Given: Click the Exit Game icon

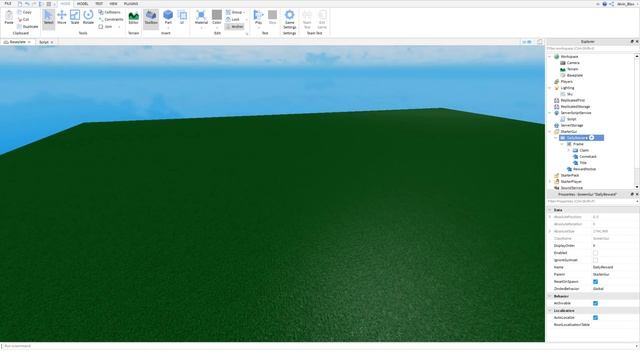Looking at the screenshot, I should (x=322, y=19).
